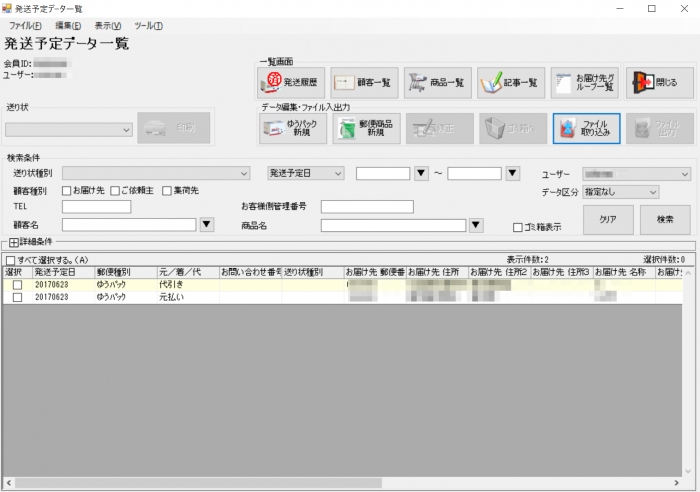Click the お届け先 郵便番号 column header
Screen dimensions: 700x492
point(375,272)
